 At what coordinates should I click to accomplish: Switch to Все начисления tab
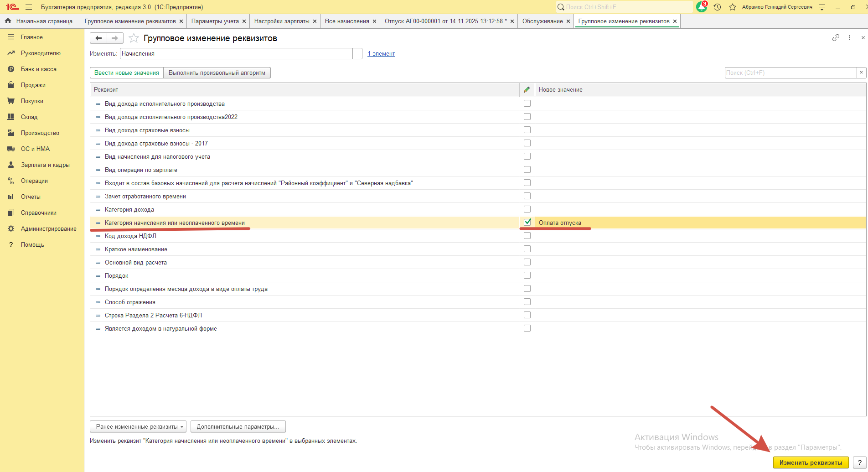[x=346, y=21]
